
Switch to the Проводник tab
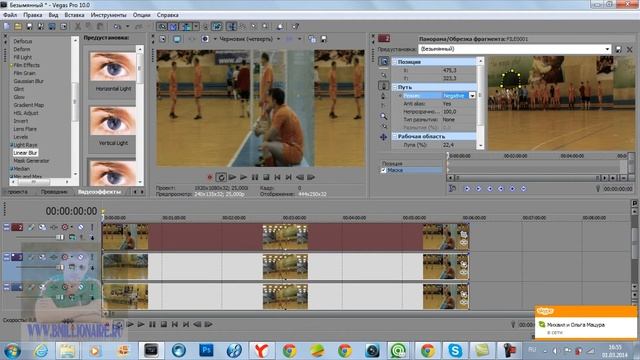pos(54,192)
